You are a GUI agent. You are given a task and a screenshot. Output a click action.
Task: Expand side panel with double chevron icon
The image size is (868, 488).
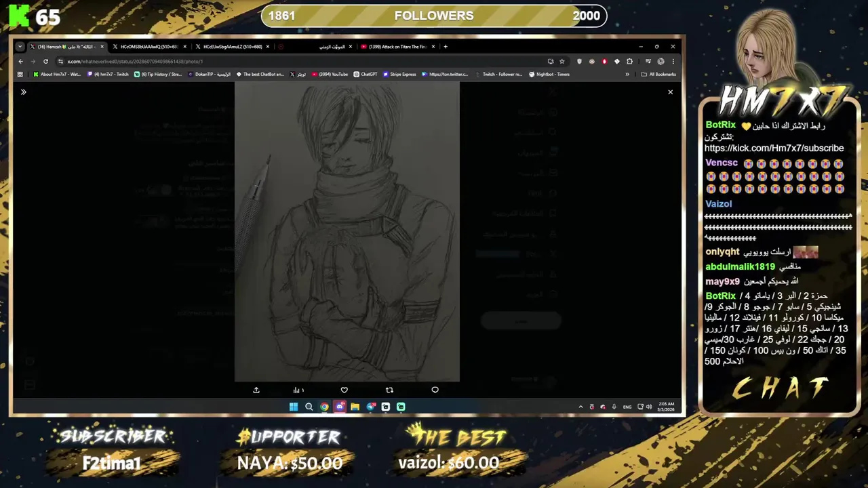23,92
